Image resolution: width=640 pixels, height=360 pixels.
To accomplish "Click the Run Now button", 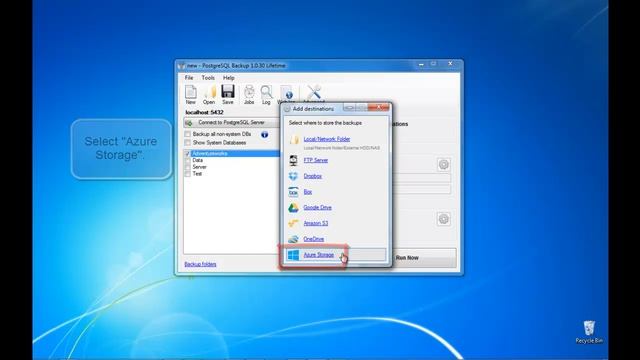I will coord(424,258).
